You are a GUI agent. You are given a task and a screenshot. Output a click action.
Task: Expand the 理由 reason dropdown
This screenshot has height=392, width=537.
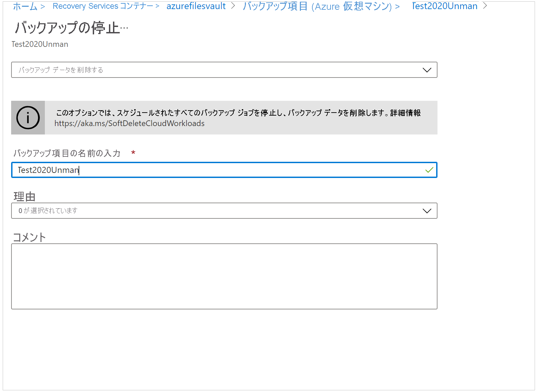224,211
